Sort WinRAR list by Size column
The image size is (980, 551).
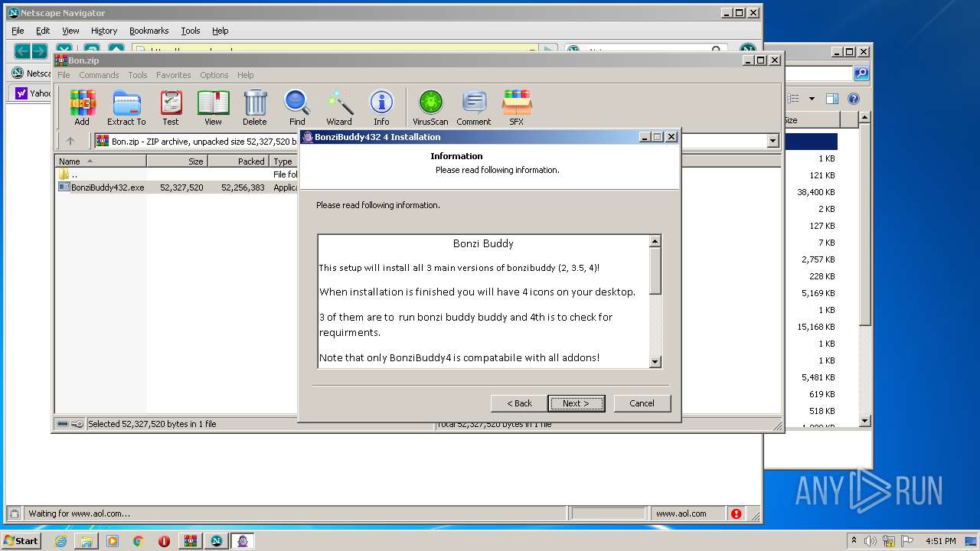tap(177, 161)
